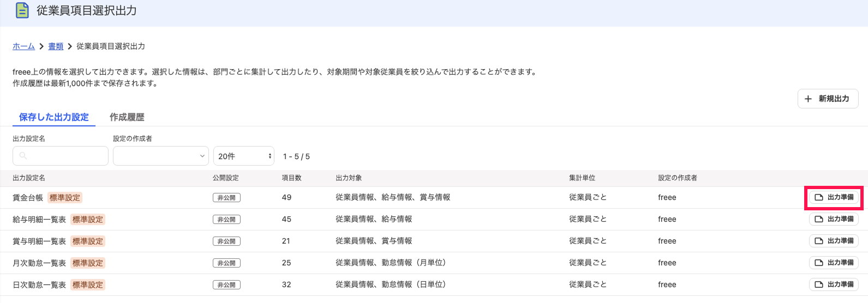Image resolution: width=868 pixels, height=303 pixels.
Task: Click the 項目数 value 21
Action: 286,241
